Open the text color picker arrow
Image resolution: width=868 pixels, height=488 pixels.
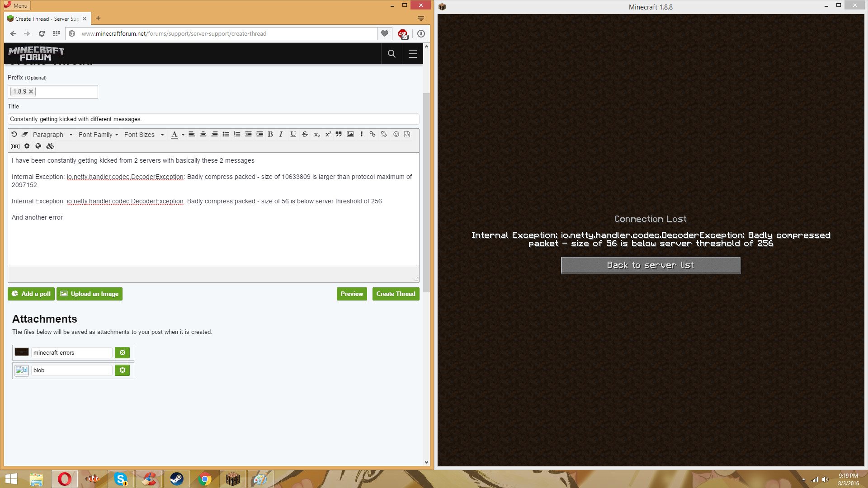pos(183,135)
